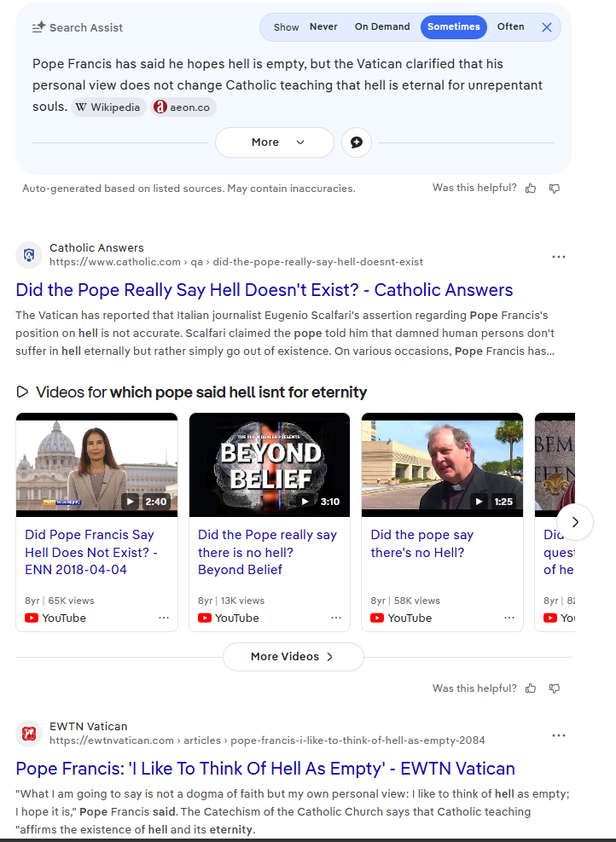616x842 pixels.
Task: Click the Catholic Answers site favicon
Action: click(29, 254)
